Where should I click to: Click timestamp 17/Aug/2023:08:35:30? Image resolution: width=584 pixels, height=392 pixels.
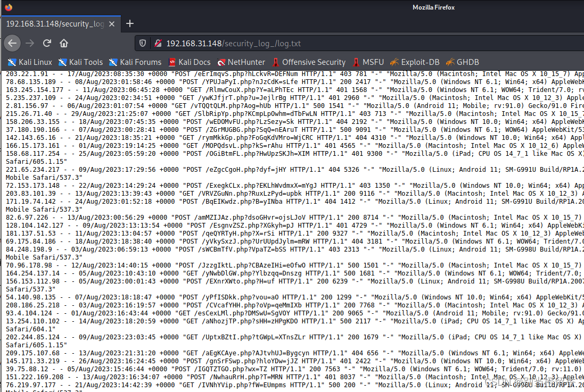[x=105, y=74]
